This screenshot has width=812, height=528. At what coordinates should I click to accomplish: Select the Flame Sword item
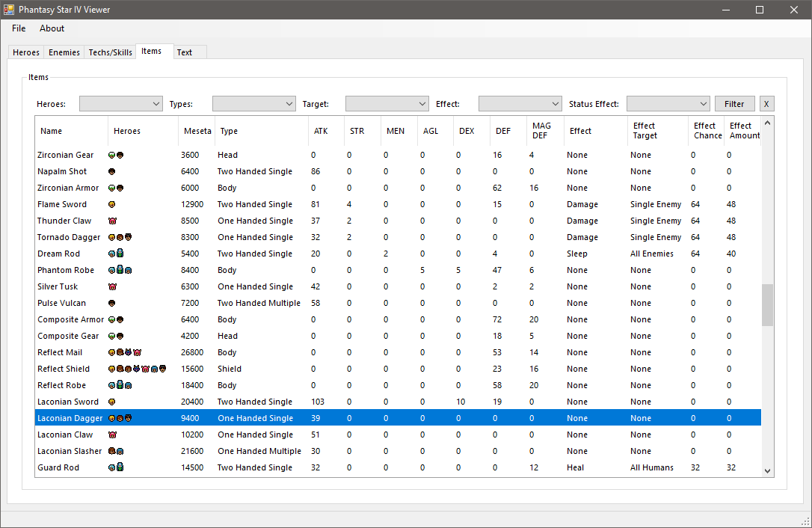[398, 205]
